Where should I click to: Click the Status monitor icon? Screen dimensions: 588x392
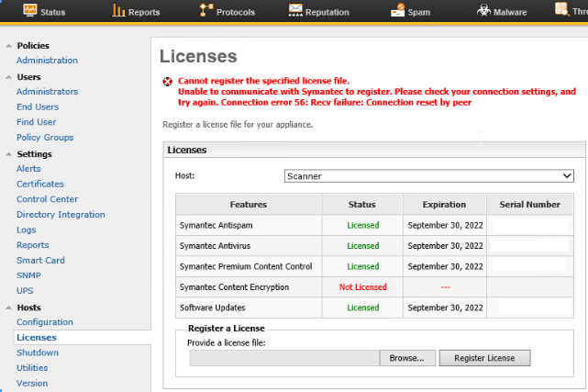click(x=29, y=11)
